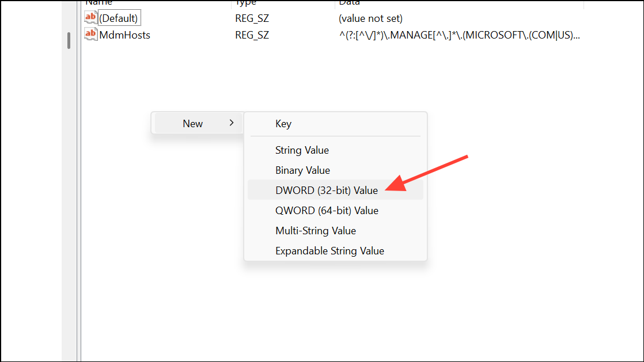
Task: Create a Binary Value entry
Action: (302, 170)
